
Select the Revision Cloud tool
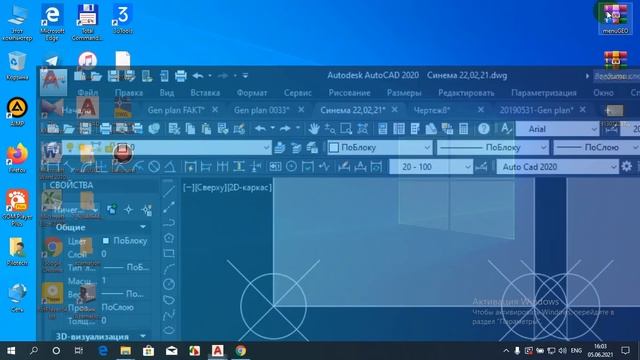(169, 300)
